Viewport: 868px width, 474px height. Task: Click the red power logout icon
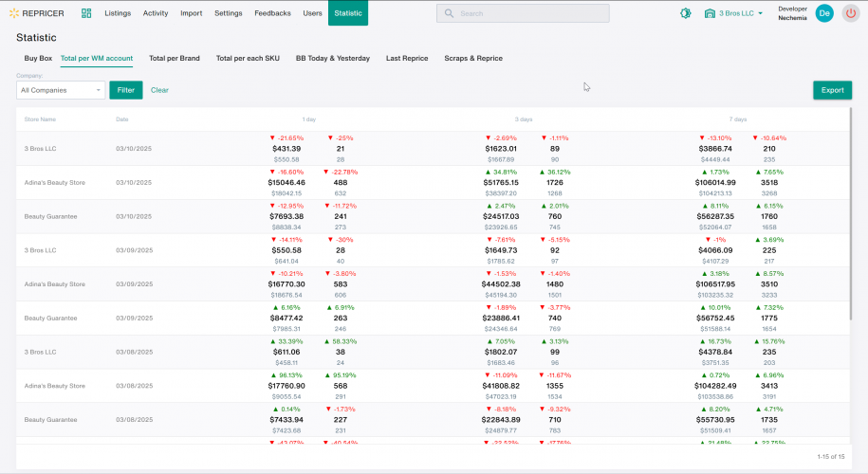point(851,13)
